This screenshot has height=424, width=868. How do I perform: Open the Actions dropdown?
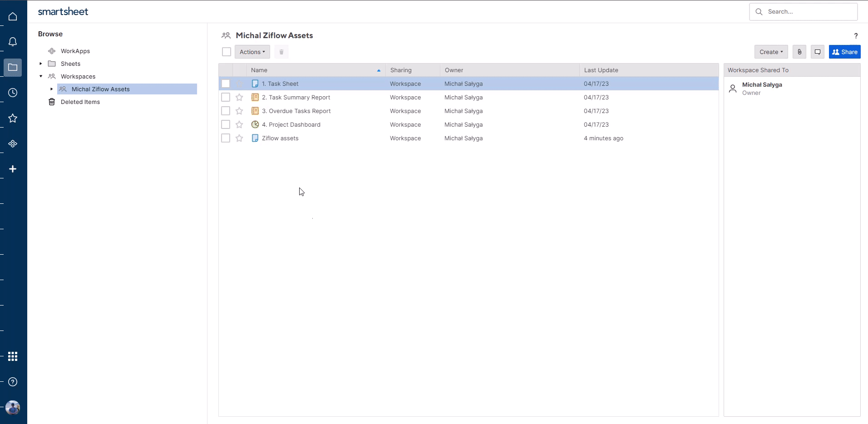tap(252, 52)
